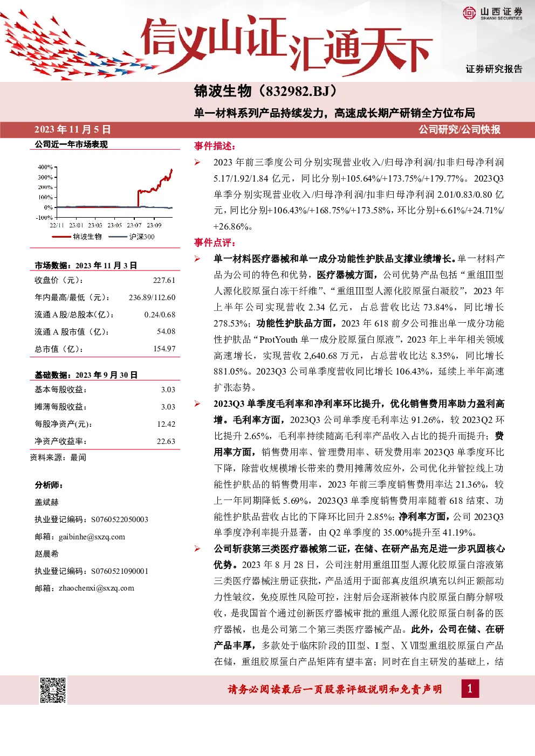Click license code S0760522050003
Viewport: 535px width, 756px height.
point(120,519)
